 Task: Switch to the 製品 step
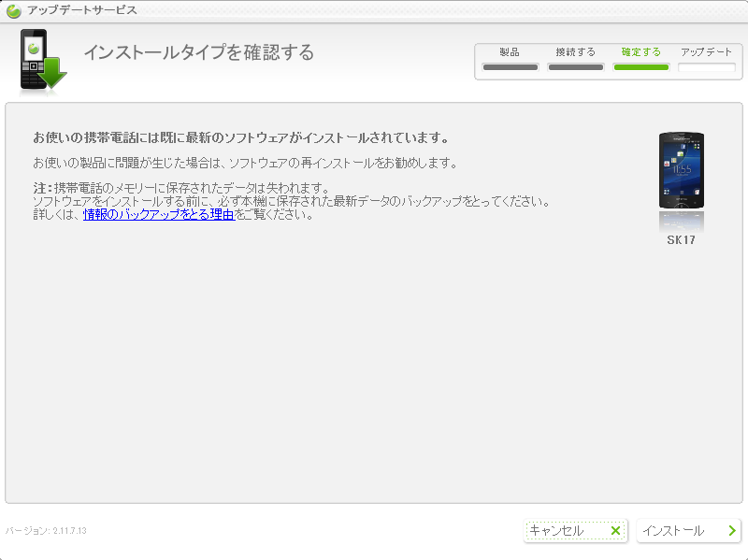click(x=509, y=53)
